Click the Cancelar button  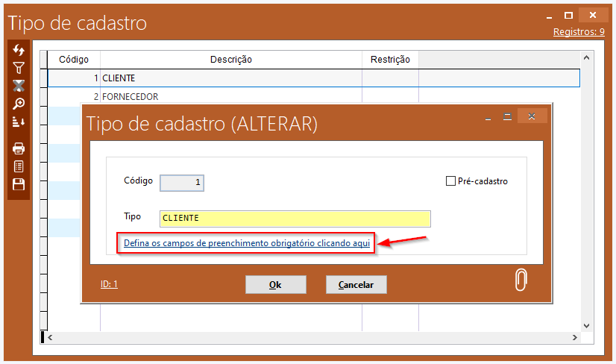356,285
